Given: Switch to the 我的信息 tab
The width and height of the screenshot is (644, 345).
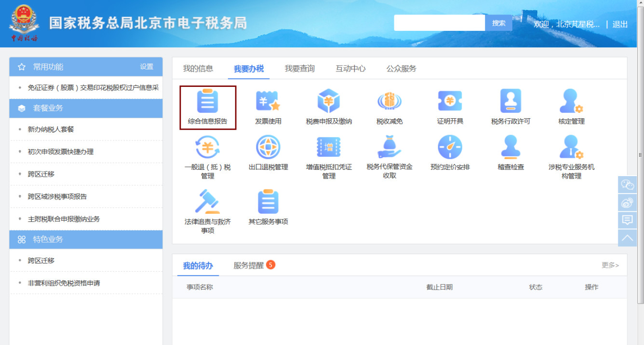Looking at the screenshot, I should pyautogui.click(x=198, y=69).
